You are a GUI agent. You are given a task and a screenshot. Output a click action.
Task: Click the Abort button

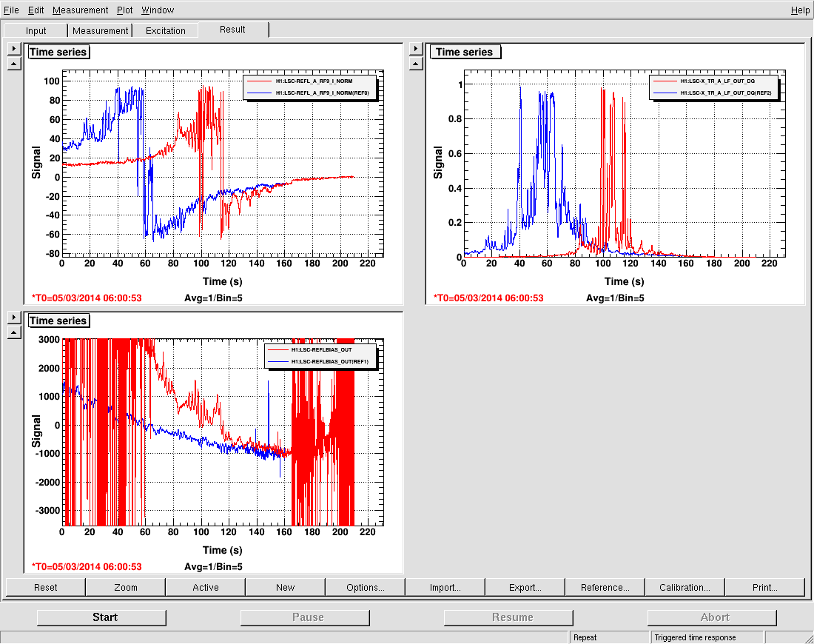[712, 617]
